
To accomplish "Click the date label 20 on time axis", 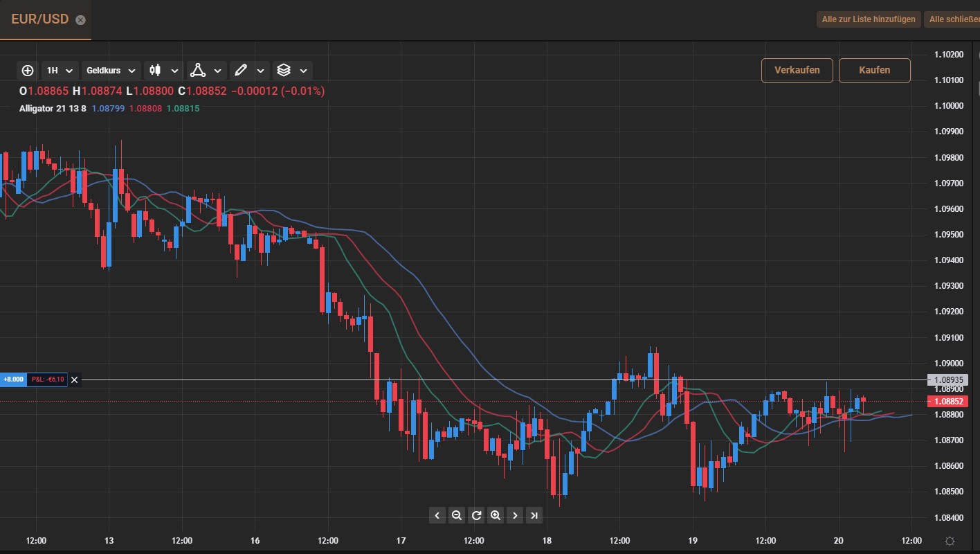I will (839, 541).
